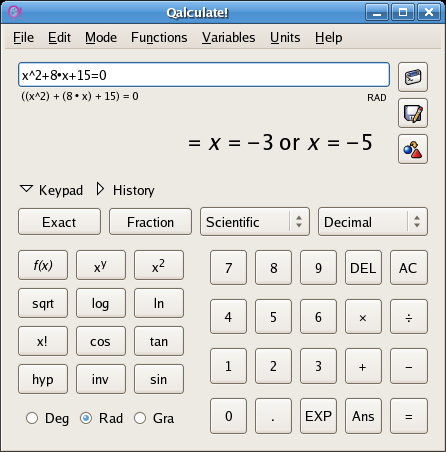Click the 0 digit key
The image size is (446, 452).
point(228,416)
